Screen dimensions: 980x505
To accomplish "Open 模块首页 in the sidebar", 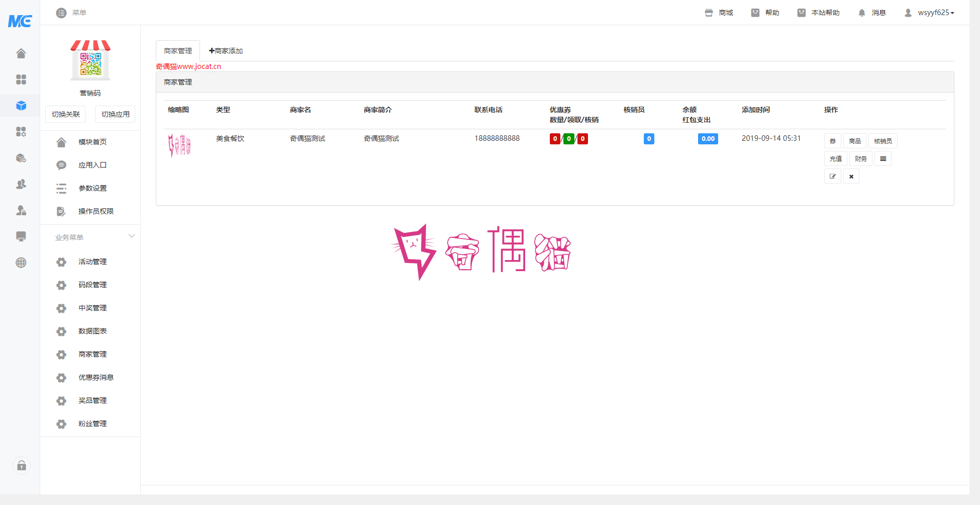I will coord(92,142).
